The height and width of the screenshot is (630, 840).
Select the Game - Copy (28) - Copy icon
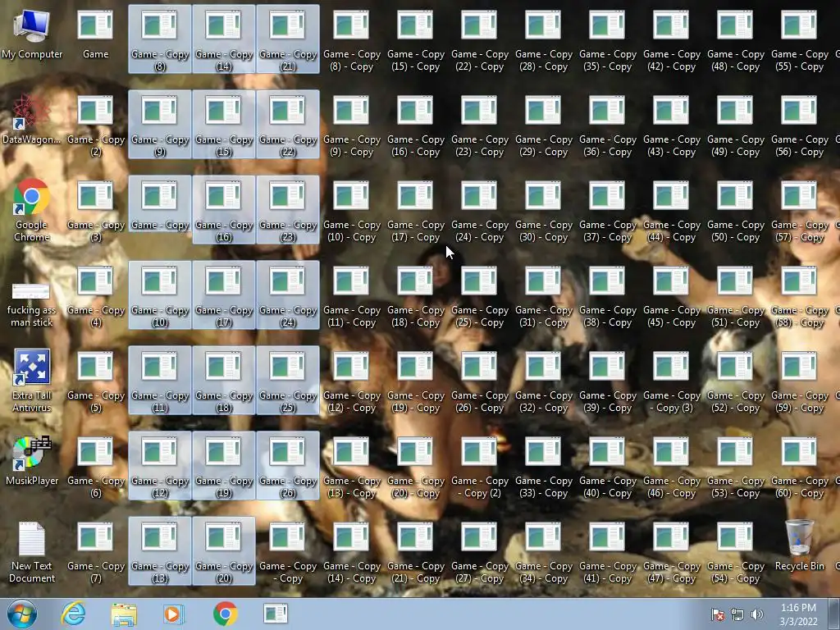click(x=543, y=41)
